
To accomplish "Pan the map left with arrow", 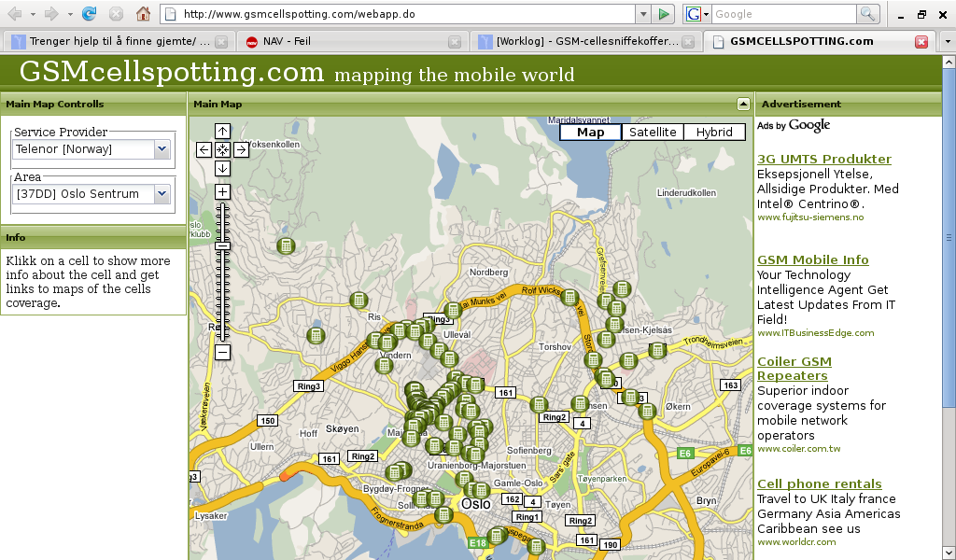I will [204, 149].
